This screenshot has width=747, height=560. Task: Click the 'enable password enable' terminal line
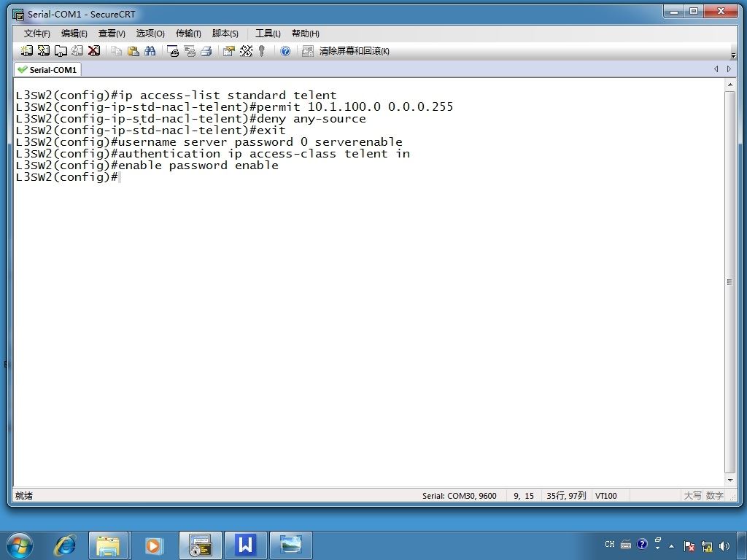pos(147,166)
